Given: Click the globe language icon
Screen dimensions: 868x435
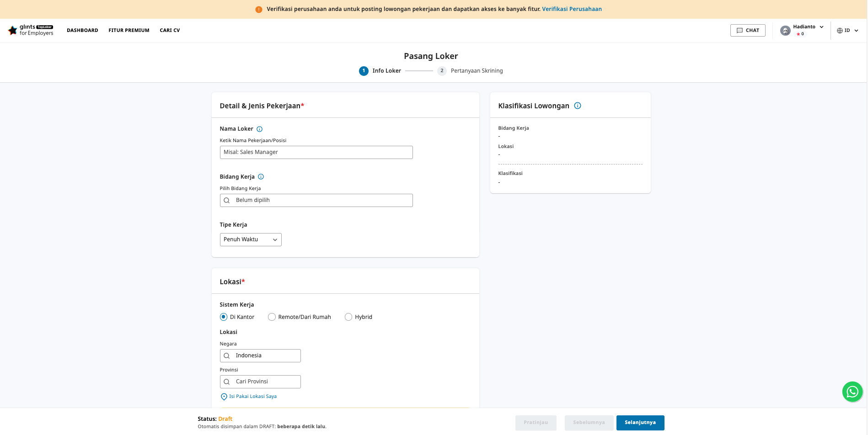Looking at the screenshot, I should click(x=840, y=31).
